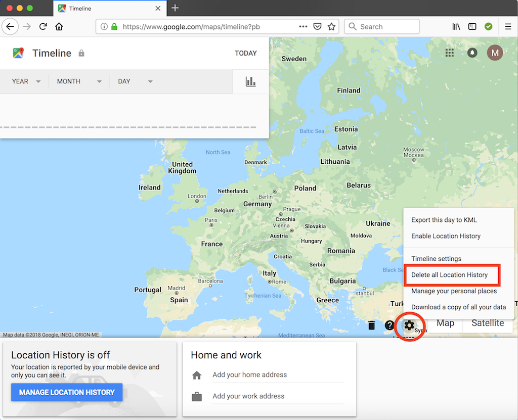Open a new browser tab
Screen dimensions: 518x420
coord(175,8)
